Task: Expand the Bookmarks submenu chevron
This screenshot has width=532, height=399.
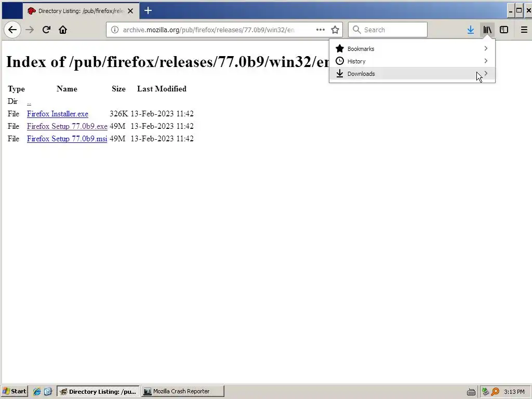Action: [x=486, y=48]
